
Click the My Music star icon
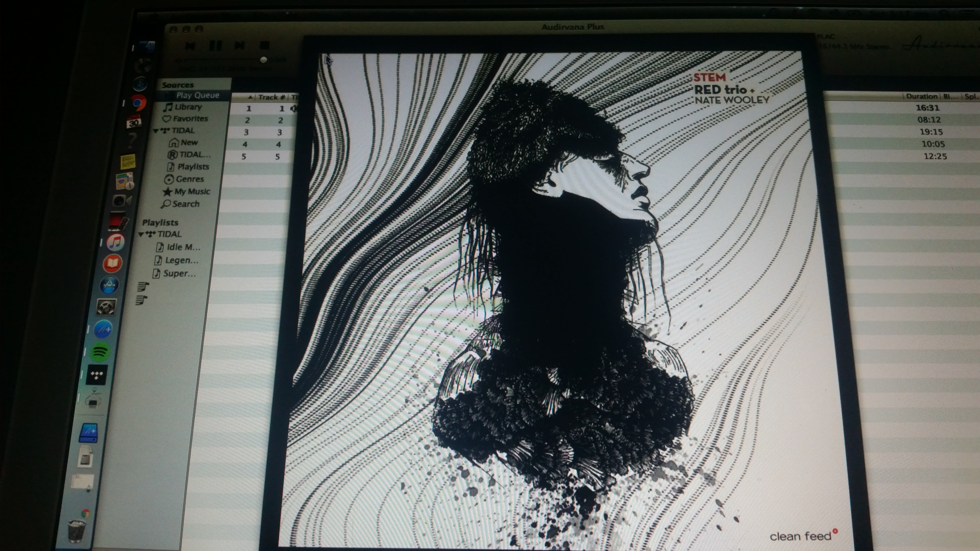[167, 192]
